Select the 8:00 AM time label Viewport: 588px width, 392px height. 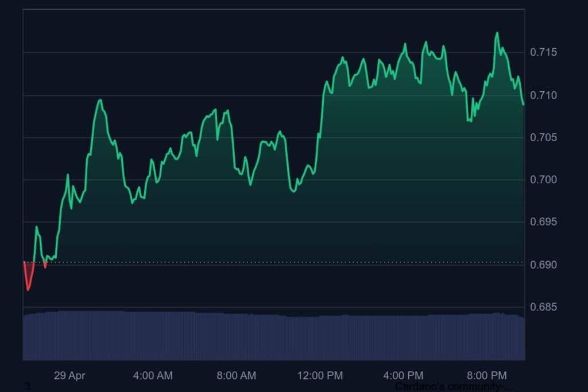[236, 375]
